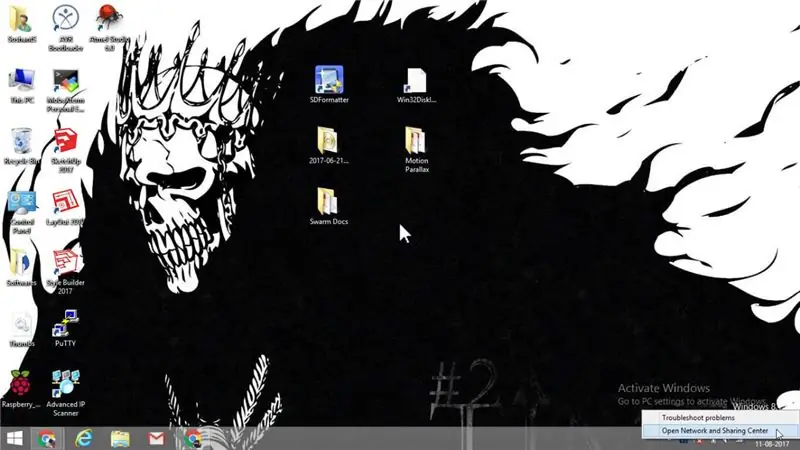Select the SketchUp 2017 shortcut
Image resolution: width=800 pixels, height=450 pixels.
(x=65, y=150)
